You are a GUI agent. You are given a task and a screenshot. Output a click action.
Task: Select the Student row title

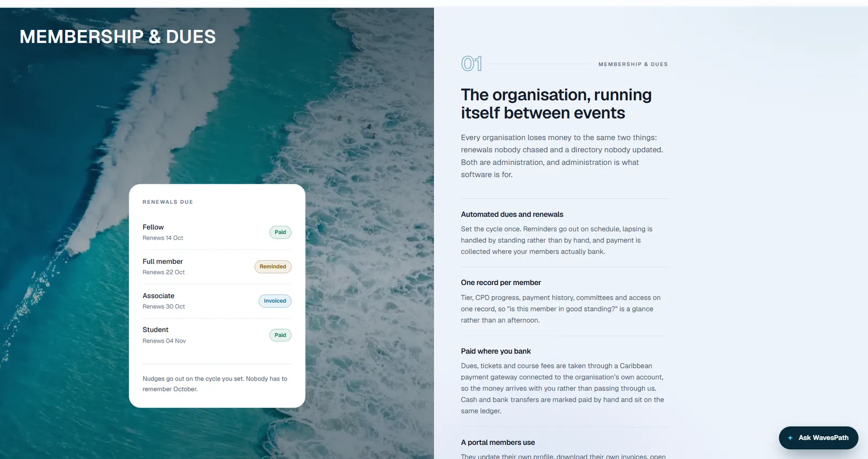[156, 329]
